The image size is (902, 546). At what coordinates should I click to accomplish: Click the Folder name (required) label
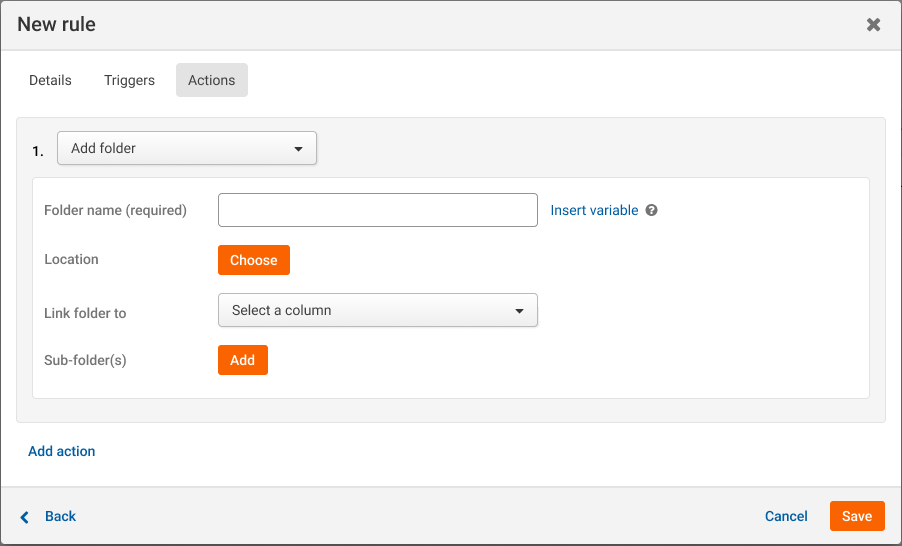[x=116, y=211]
